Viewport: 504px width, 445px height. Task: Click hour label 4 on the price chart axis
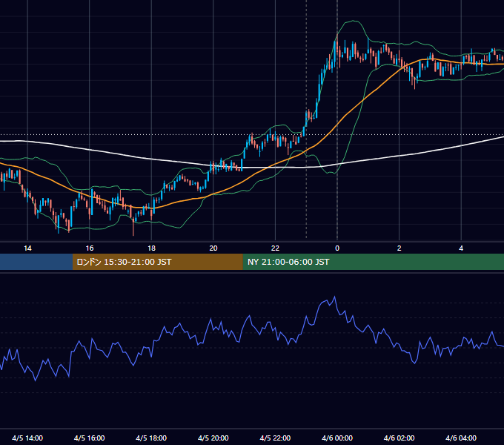pos(461,248)
